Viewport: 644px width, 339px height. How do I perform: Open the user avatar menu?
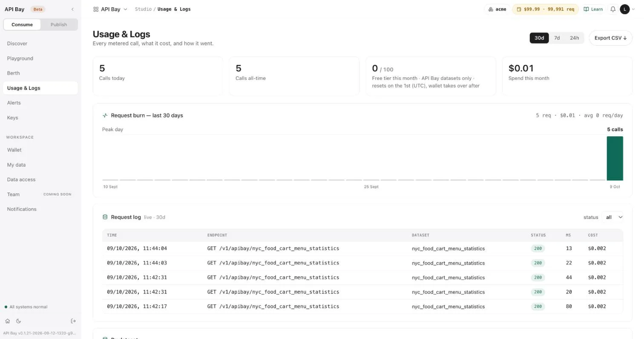click(624, 9)
